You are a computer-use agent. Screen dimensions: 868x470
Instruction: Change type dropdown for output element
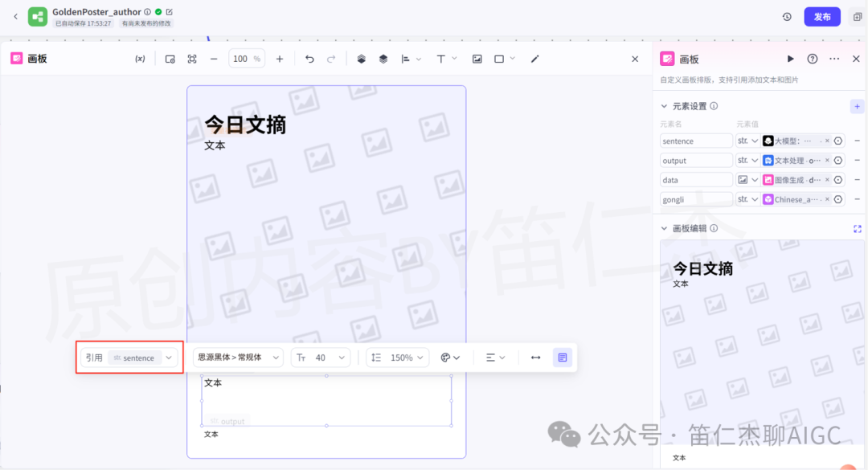(747, 160)
